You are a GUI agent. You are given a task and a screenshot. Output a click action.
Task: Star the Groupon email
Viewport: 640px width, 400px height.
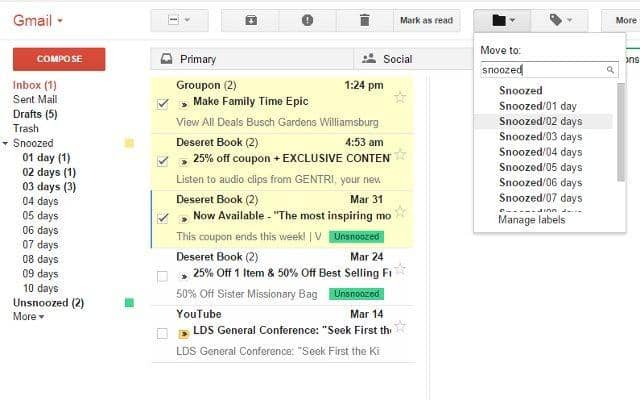(x=400, y=97)
